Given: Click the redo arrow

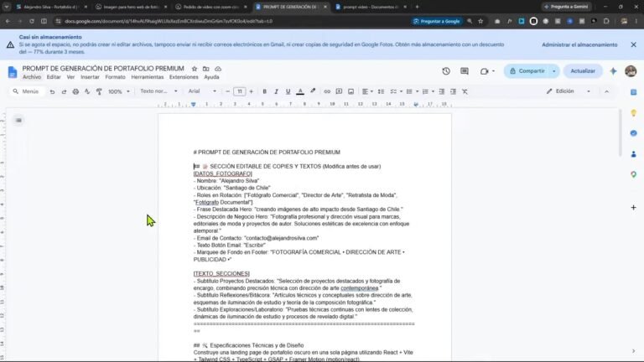Looking at the screenshot, I should (x=64, y=91).
